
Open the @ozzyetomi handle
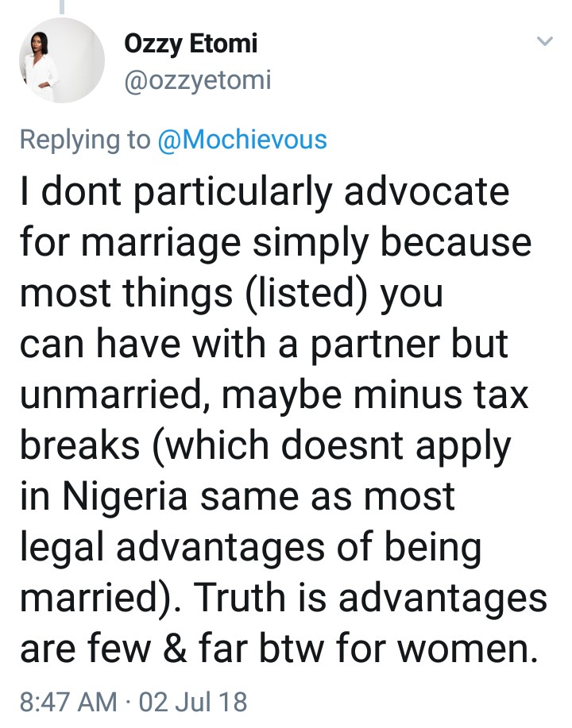click(197, 79)
